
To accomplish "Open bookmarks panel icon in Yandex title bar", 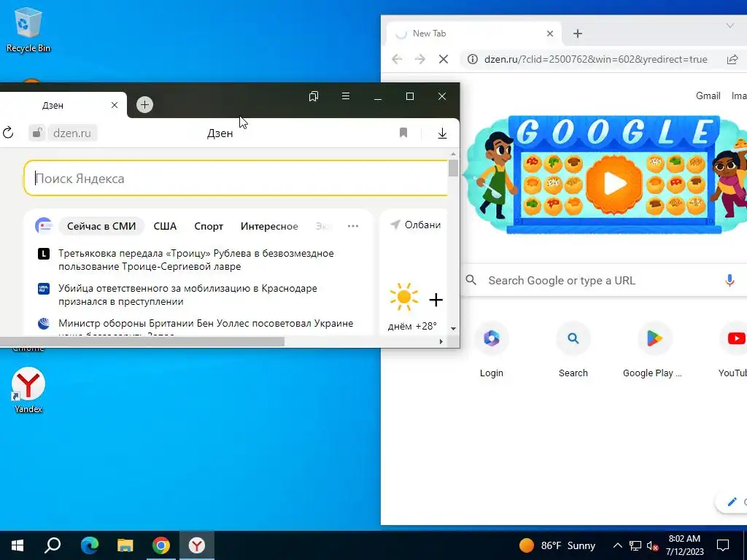I will click(x=314, y=96).
